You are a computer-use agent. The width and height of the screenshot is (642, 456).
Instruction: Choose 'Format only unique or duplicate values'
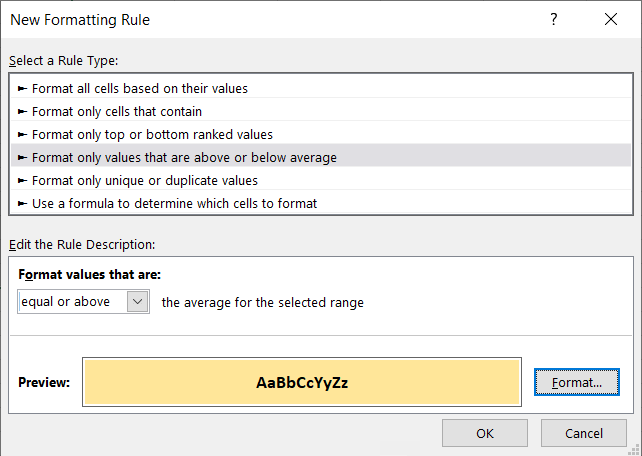point(321,180)
